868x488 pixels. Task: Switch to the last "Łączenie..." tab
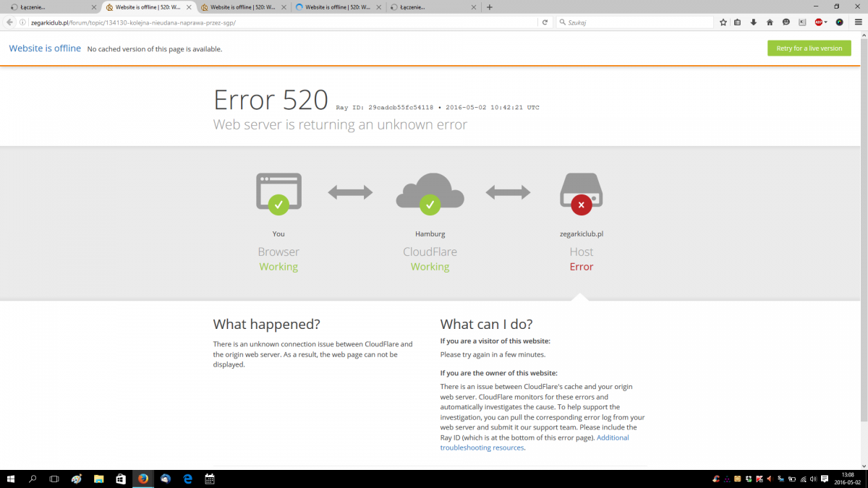(x=433, y=7)
